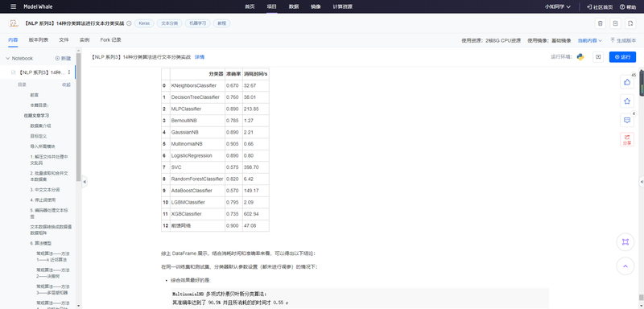Switch to the 文件 tab
The width and height of the screenshot is (644, 309).
point(64,39)
